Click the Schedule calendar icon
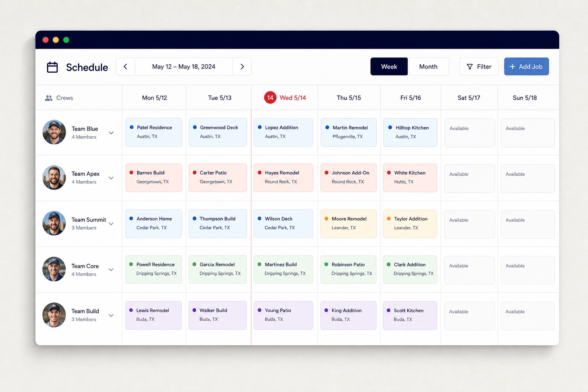This screenshot has width=588, height=392. 52,67
